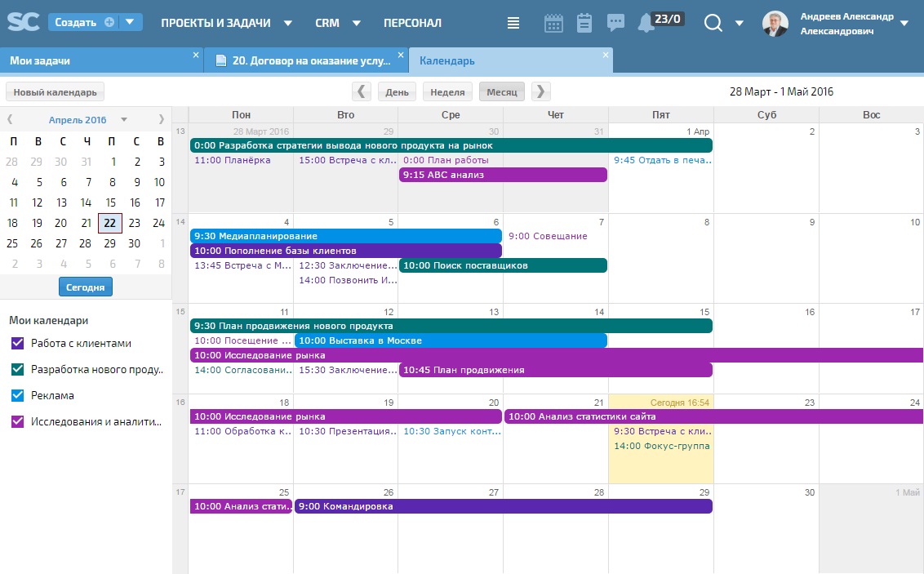Select date 15 in the mini calendar
Image resolution: width=924 pixels, height=574 pixels.
coord(110,202)
